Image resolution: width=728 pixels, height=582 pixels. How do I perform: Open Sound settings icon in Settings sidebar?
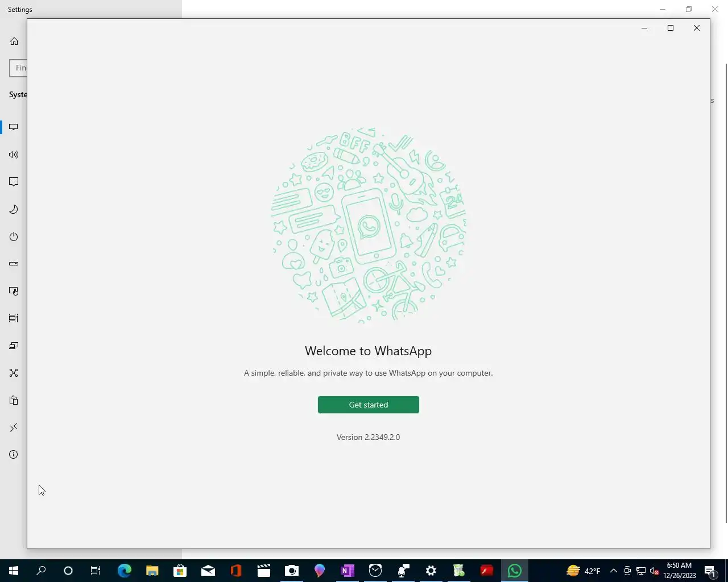point(14,155)
